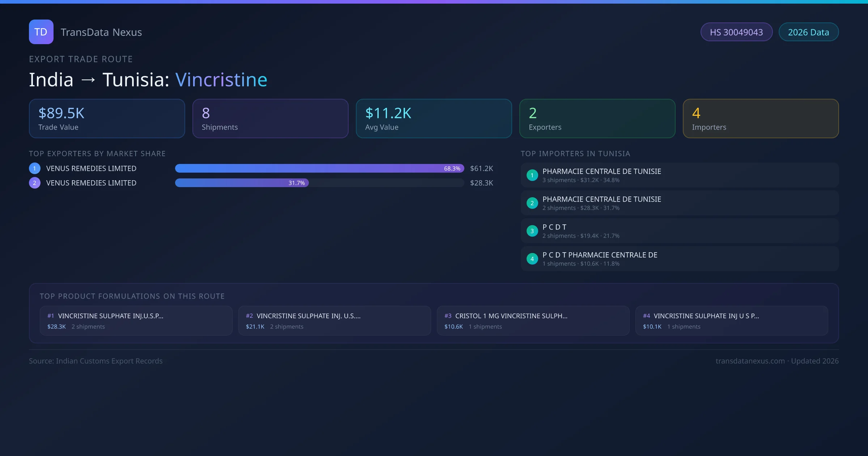868x456 pixels.
Task: Click importer rank 3 circle beside P C D T
Action: (532, 231)
